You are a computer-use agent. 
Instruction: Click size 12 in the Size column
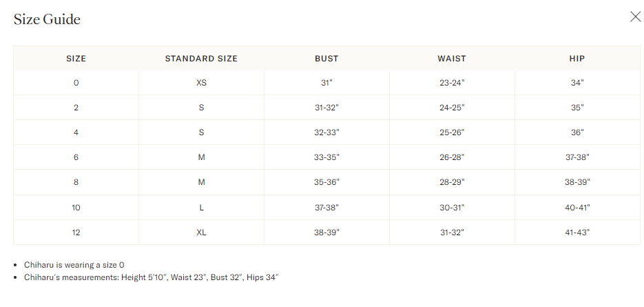click(76, 232)
